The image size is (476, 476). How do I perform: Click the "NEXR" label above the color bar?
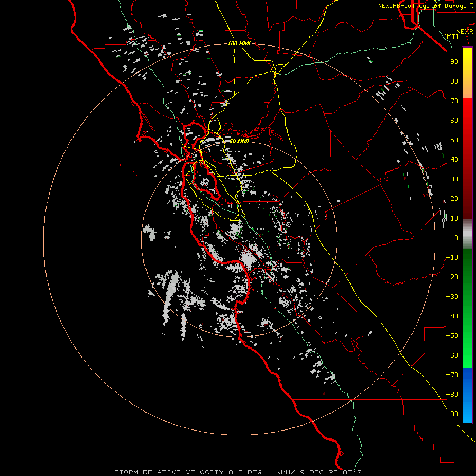coord(465,32)
